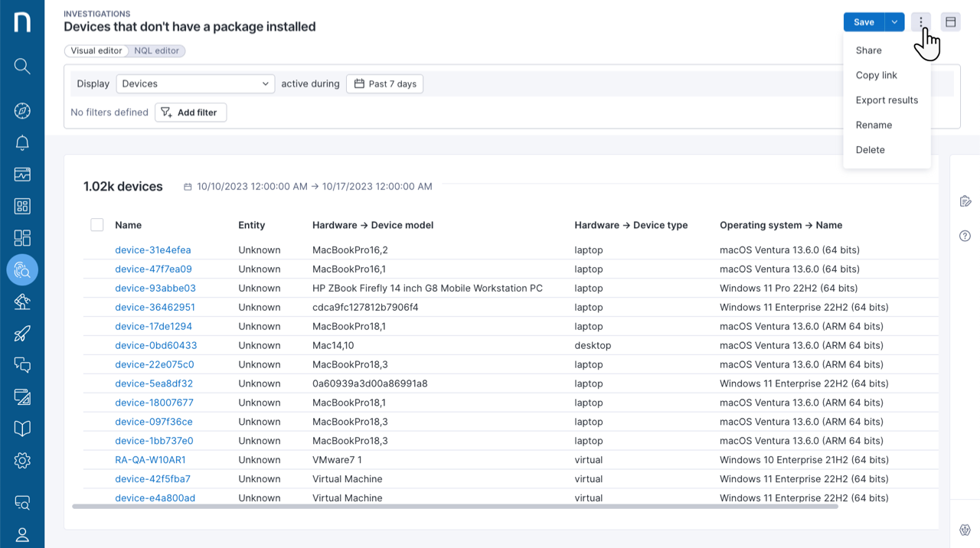Open the user account icon
The image size is (980, 548).
pyautogui.click(x=22, y=534)
